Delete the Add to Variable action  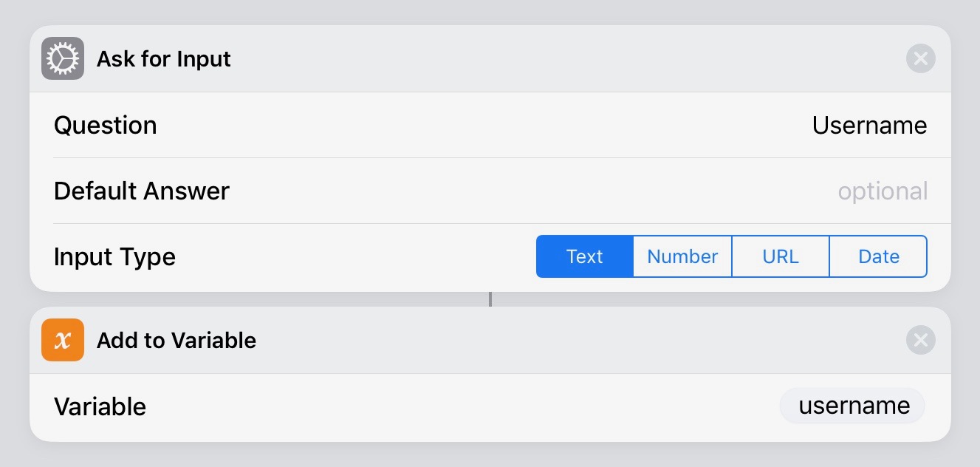coord(920,340)
